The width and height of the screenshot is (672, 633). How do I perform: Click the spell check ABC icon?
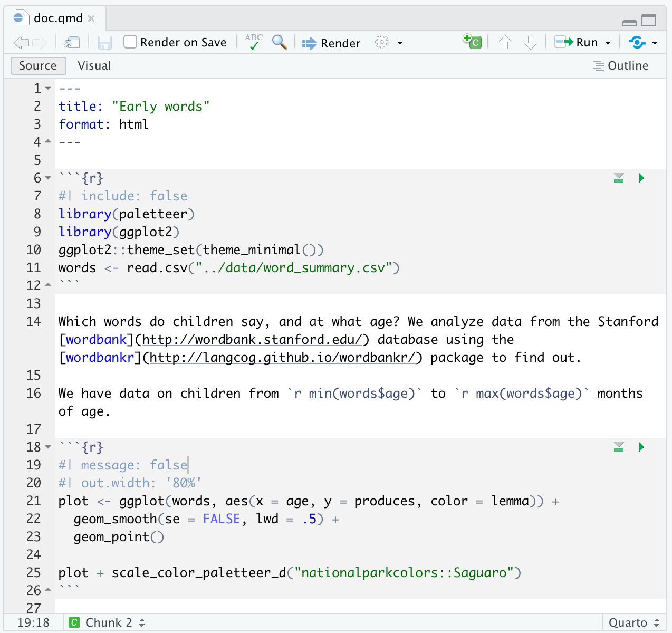254,42
